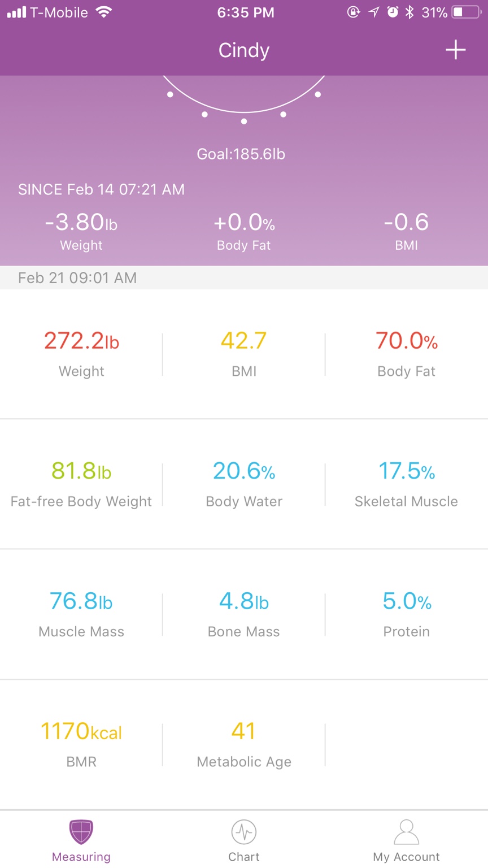This screenshot has height=868, width=488.
Task: Select the Cindy profile title
Action: pyautogui.click(x=244, y=50)
